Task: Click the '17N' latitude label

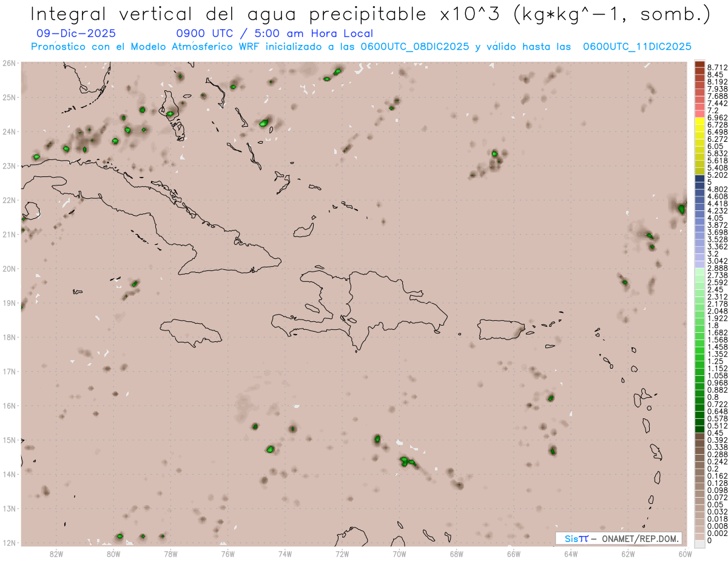Action: pyautogui.click(x=9, y=371)
